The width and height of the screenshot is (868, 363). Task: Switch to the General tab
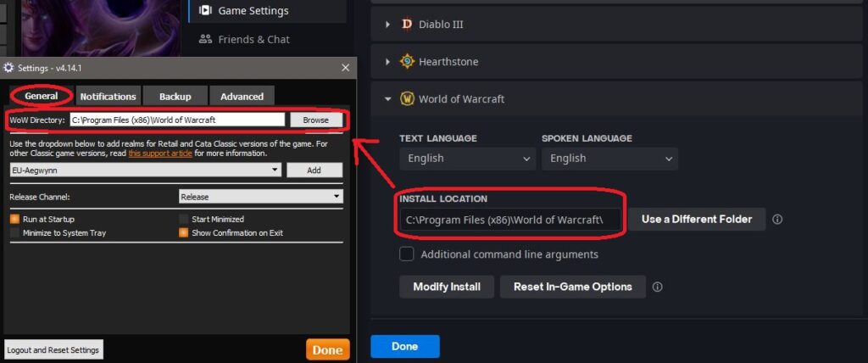(42, 96)
